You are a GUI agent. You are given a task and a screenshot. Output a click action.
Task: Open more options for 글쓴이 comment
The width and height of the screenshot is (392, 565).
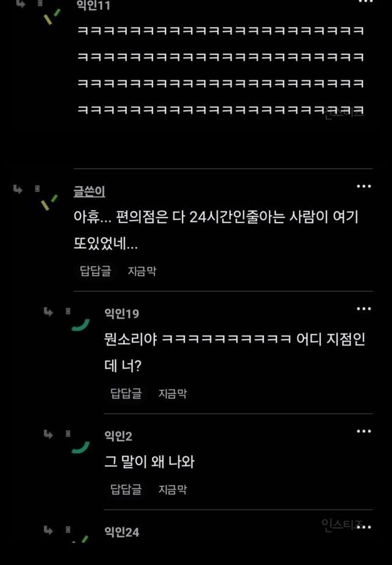(x=364, y=186)
